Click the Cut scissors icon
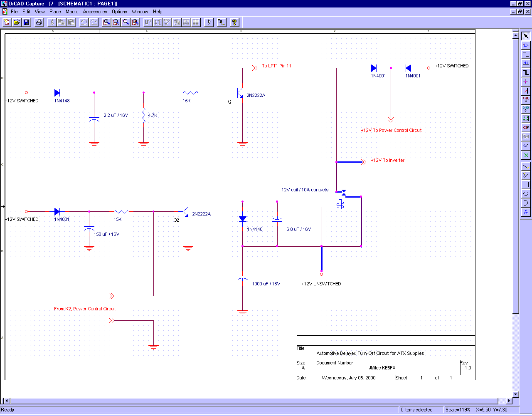Screen dimensions: 532x416 [x=52, y=22]
